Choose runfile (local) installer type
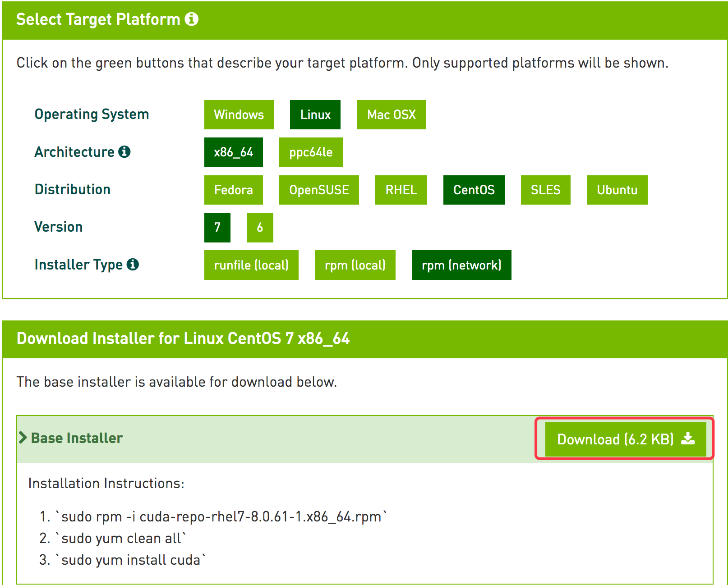The image size is (728, 585). pyautogui.click(x=251, y=265)
